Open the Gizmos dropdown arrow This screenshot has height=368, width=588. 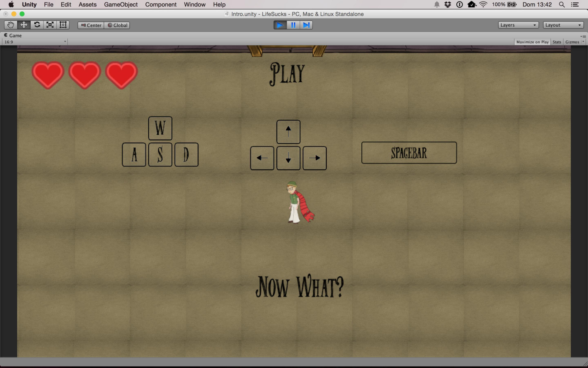583,42
